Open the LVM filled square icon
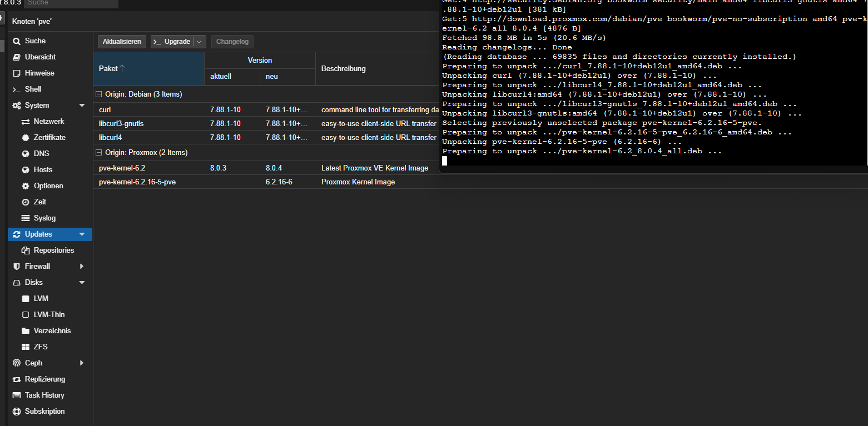The width and height of the screenshot is (868, 426). [x=26, y=298]
